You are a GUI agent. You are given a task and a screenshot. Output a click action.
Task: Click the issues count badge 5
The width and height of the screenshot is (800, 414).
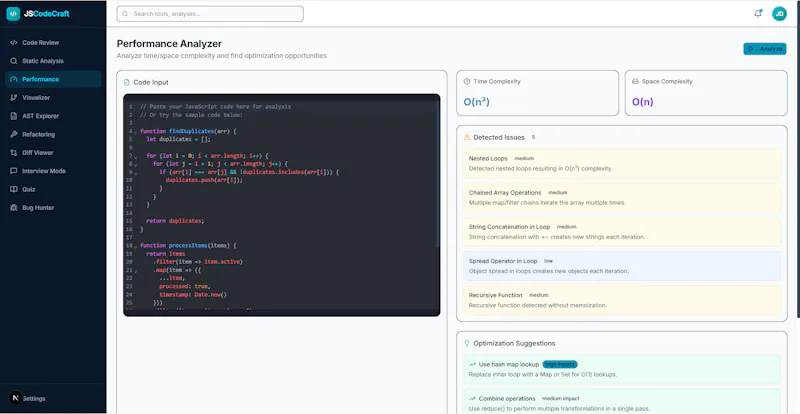coord(533,137)
